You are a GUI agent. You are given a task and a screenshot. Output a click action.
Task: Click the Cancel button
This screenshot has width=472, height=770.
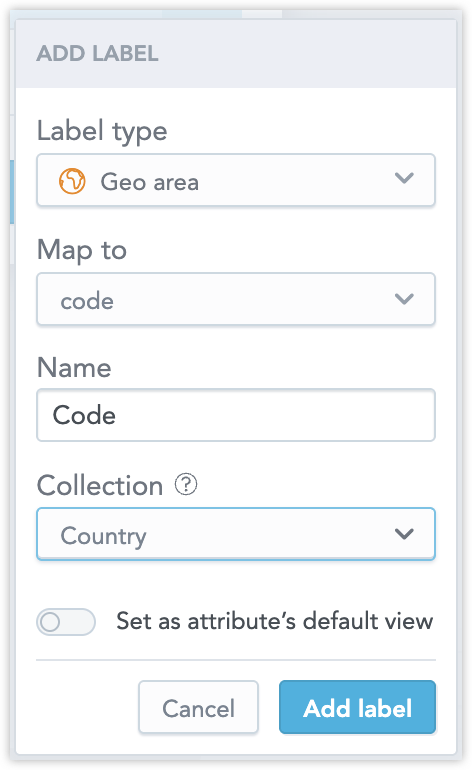(198, 707)
